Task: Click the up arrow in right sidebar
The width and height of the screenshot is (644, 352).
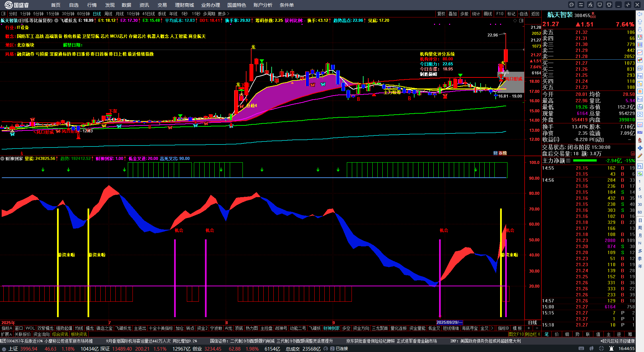Action: click(640, 22)
